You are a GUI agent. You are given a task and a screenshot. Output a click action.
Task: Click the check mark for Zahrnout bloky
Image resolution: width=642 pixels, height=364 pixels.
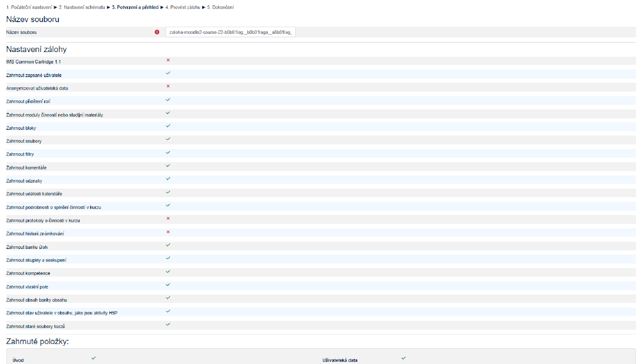(168, 126)
